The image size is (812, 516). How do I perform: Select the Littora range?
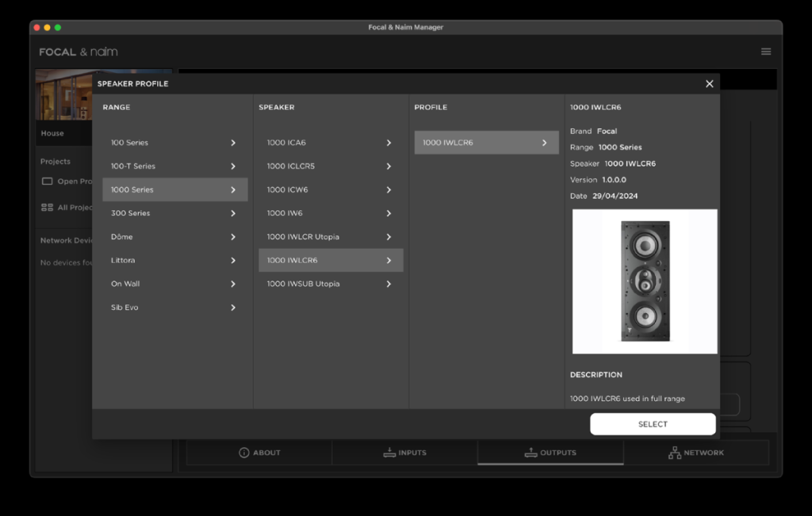click(x=175, y=260)
